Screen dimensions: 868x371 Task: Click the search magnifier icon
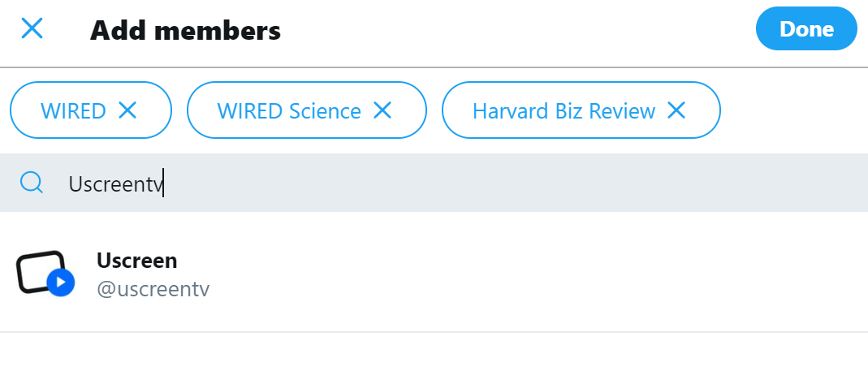(32, 183)
